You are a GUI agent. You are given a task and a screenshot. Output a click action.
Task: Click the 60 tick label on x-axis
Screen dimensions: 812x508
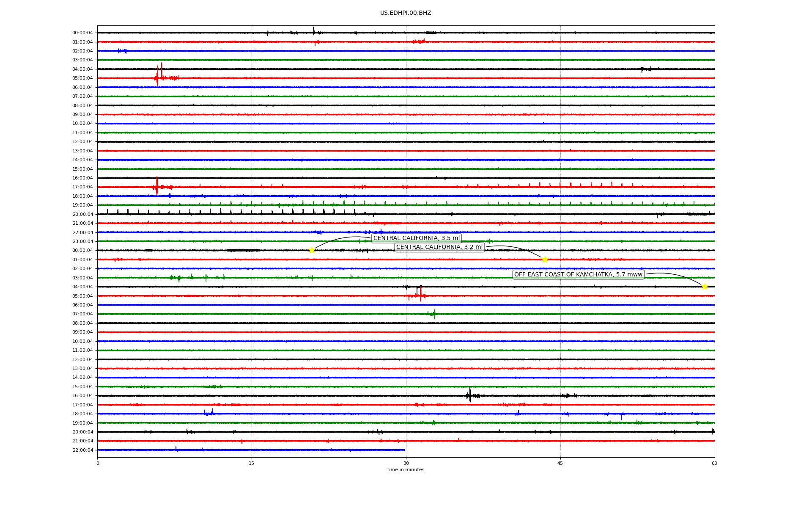714,463
